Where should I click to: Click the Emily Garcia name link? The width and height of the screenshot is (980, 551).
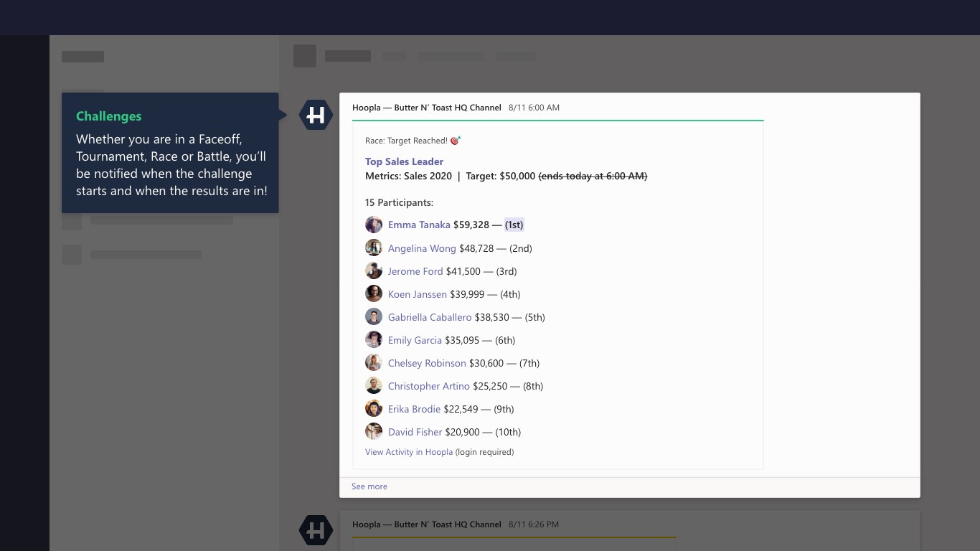click(x=415, y=340)
